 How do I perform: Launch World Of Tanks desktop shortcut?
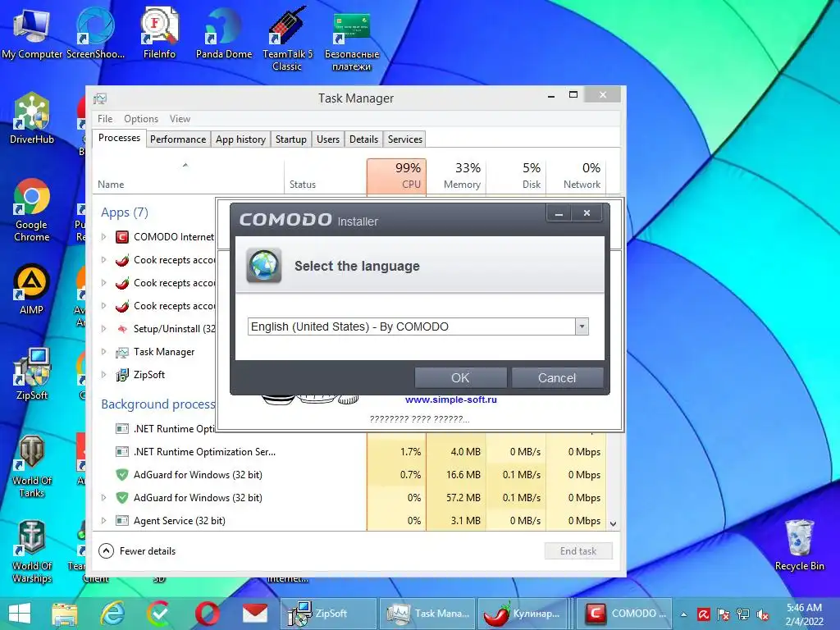[x=32, y=466]
